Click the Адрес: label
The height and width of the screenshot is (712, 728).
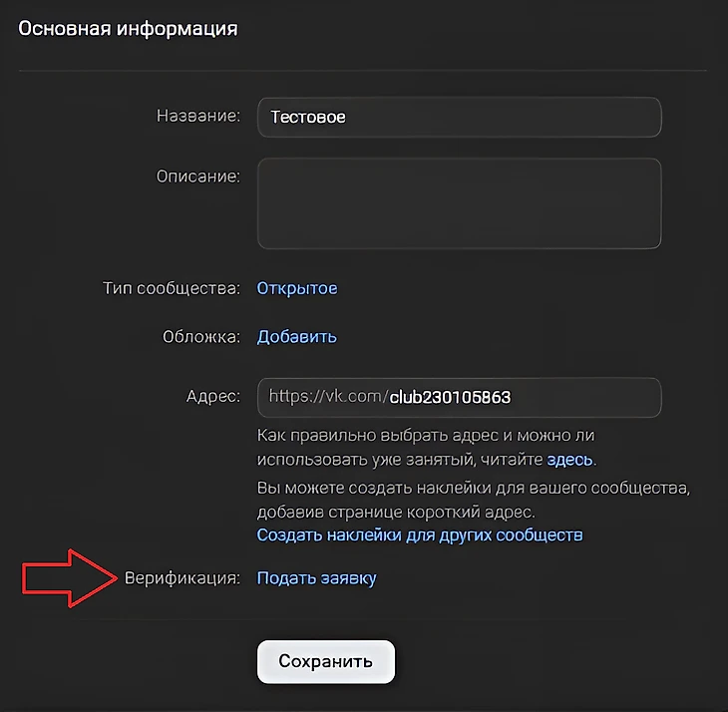213,397
